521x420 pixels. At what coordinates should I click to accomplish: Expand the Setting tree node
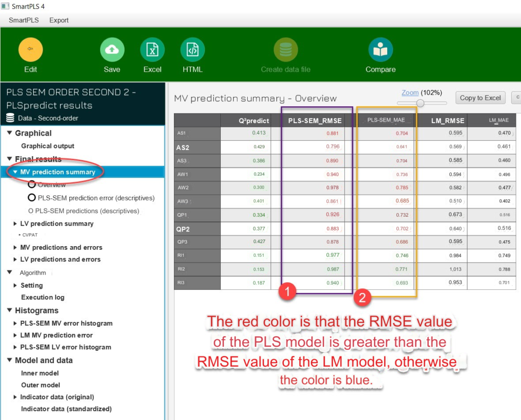point(15,286)
